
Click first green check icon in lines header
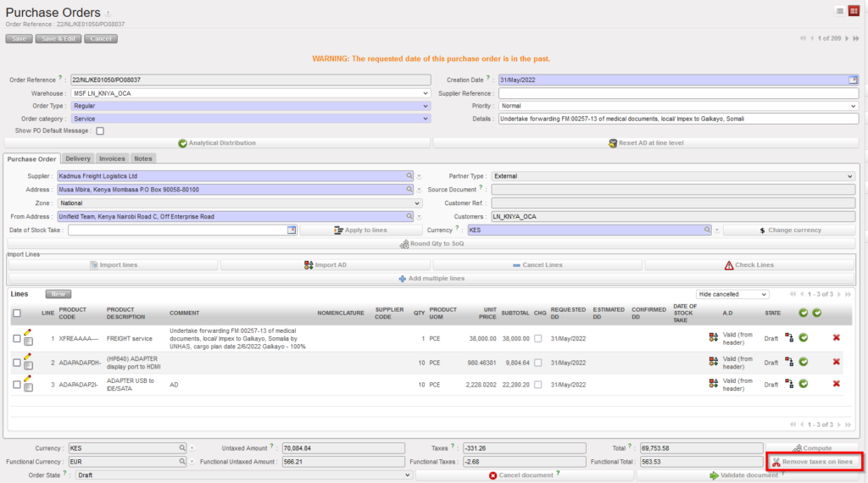804,314
